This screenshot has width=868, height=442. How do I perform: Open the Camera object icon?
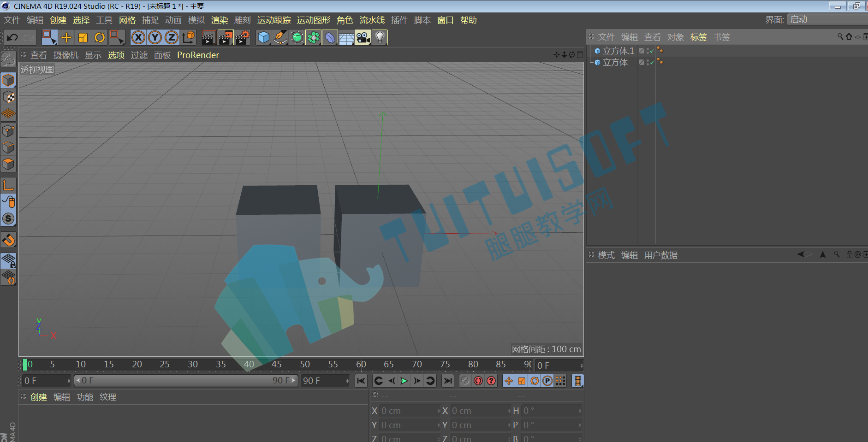(x=363, y=37)
